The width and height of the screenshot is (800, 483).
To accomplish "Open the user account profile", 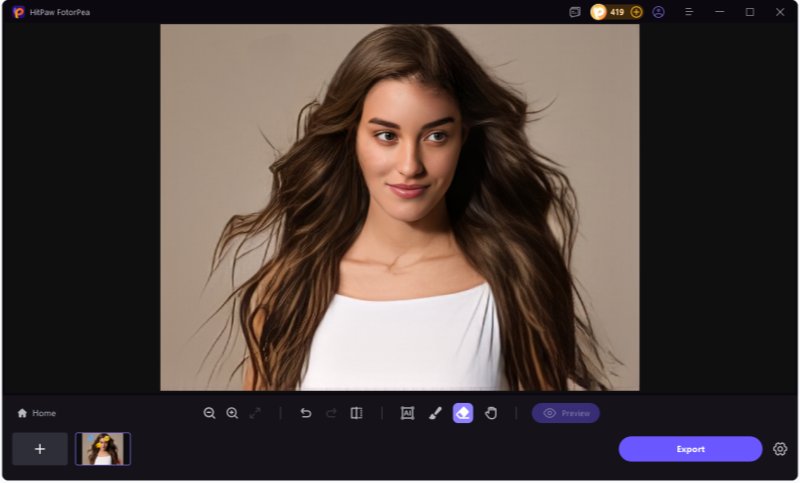I will pyautogui.click(x=659, y=12).
